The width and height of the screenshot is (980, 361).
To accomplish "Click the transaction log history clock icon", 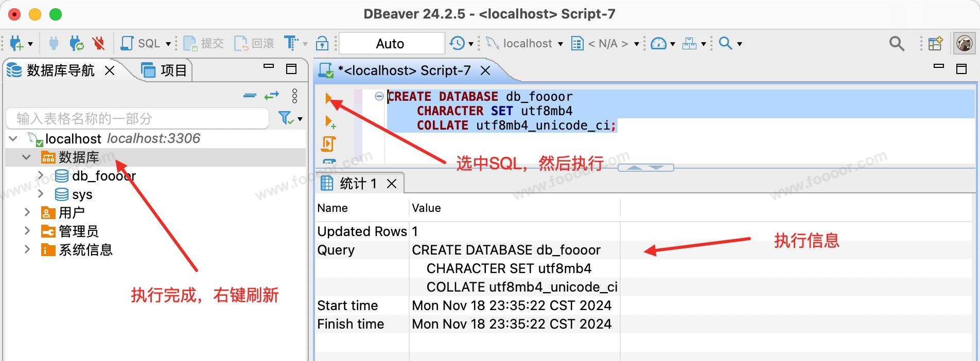I will (457, 44).
